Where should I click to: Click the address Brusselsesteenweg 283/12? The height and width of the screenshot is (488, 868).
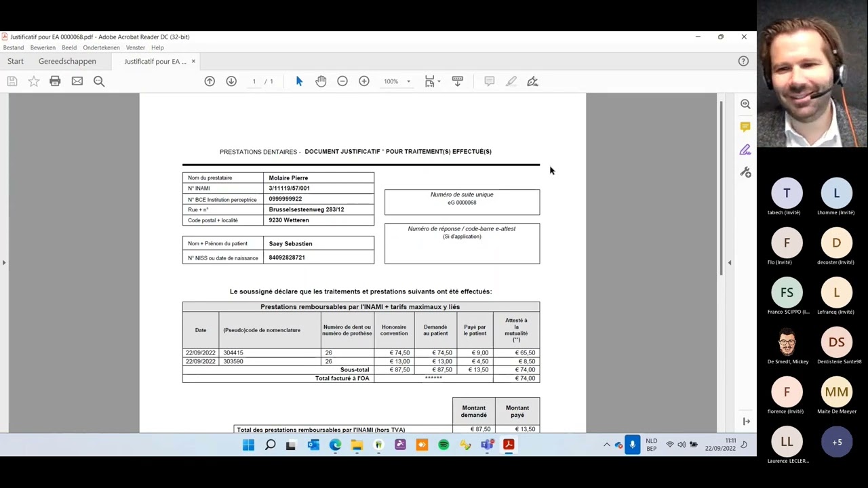[307, 209]
